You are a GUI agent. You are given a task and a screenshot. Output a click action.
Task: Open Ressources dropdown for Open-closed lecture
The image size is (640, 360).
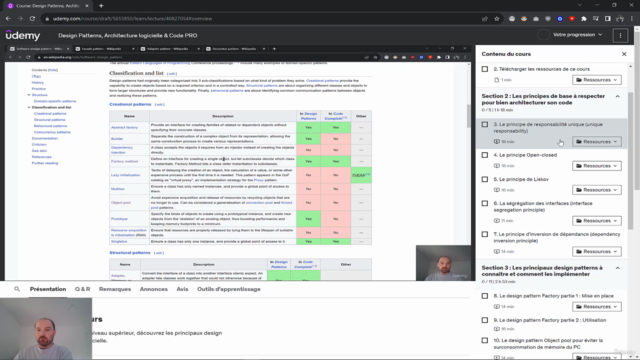(597, 166)
